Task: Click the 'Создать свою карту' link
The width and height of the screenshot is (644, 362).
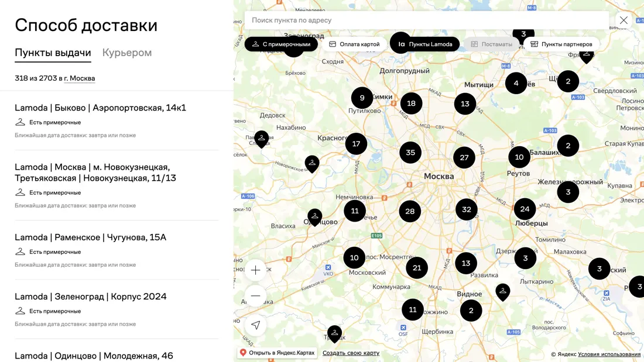Action: tap(351, 353)
